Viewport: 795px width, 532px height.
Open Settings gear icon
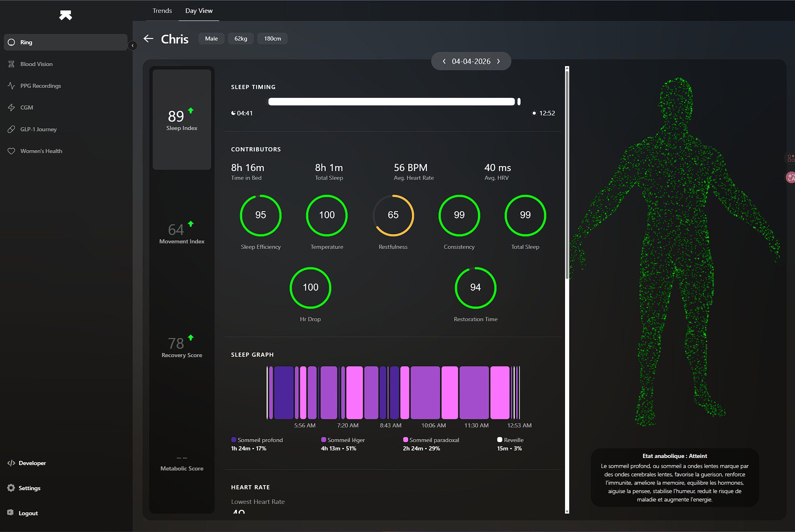pos(11,488)
